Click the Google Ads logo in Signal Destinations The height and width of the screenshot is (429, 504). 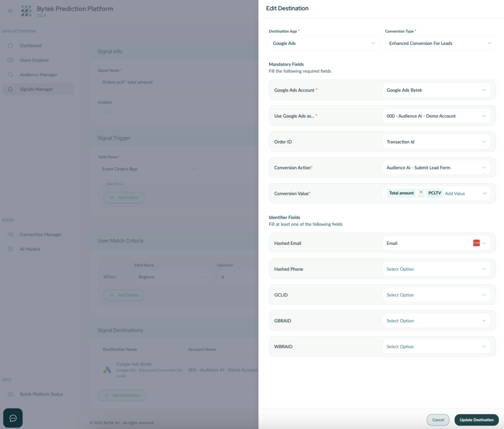point(107,369)
